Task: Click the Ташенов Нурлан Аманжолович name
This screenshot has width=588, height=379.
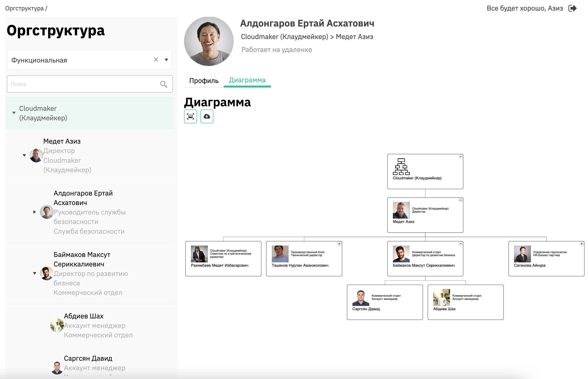Action: (300, 265)
